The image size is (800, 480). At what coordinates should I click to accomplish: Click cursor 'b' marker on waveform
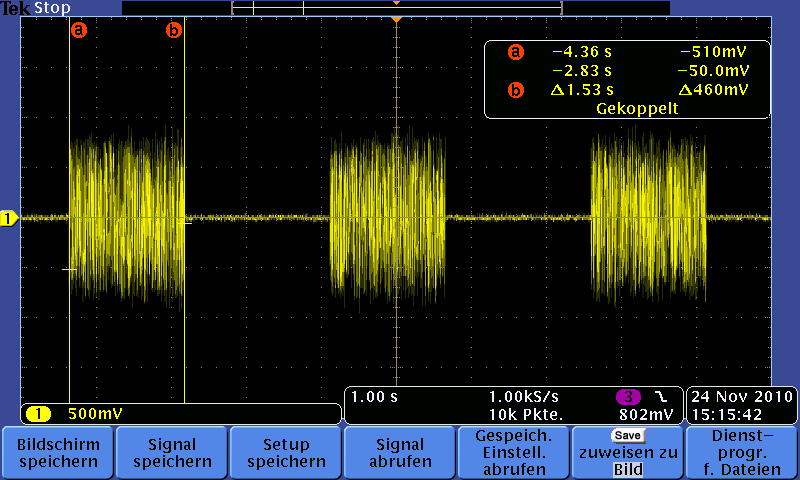[x=174, y=30]
